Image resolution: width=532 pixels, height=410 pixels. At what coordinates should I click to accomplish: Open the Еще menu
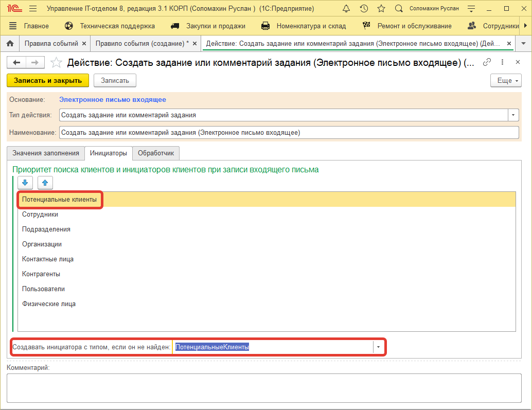tap(505, 80)
